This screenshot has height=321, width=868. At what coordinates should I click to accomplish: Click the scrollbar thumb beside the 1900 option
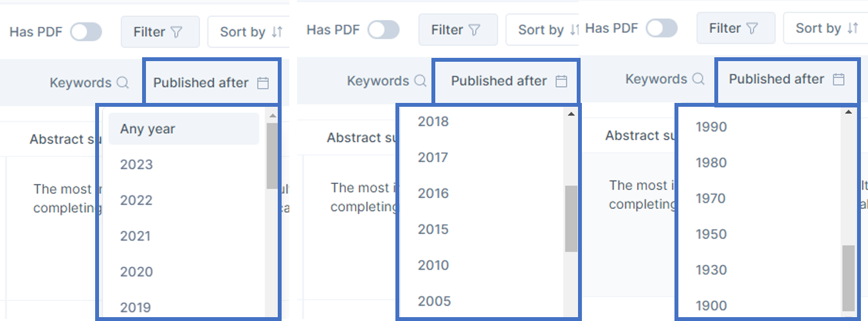point(849,277)
